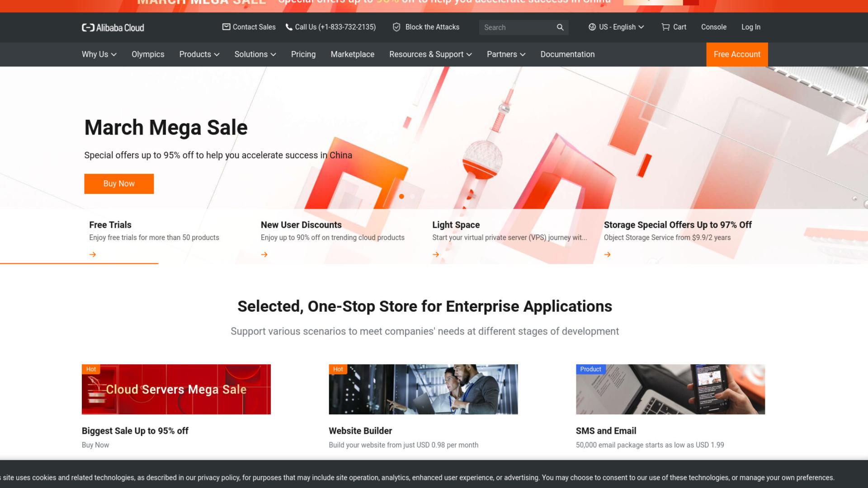The height and width of the screenshot is (488, 868).
Task: Click the Free Trials heading
Action: [110, 225]
